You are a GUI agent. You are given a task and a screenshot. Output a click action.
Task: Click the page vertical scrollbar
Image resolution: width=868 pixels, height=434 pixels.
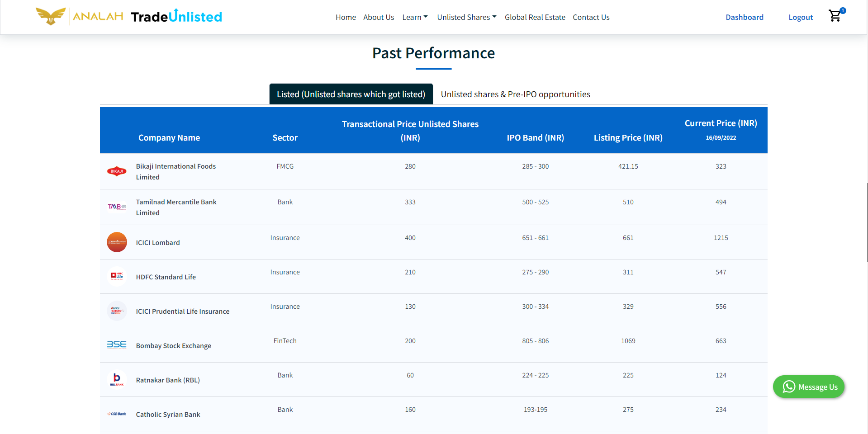866,222
